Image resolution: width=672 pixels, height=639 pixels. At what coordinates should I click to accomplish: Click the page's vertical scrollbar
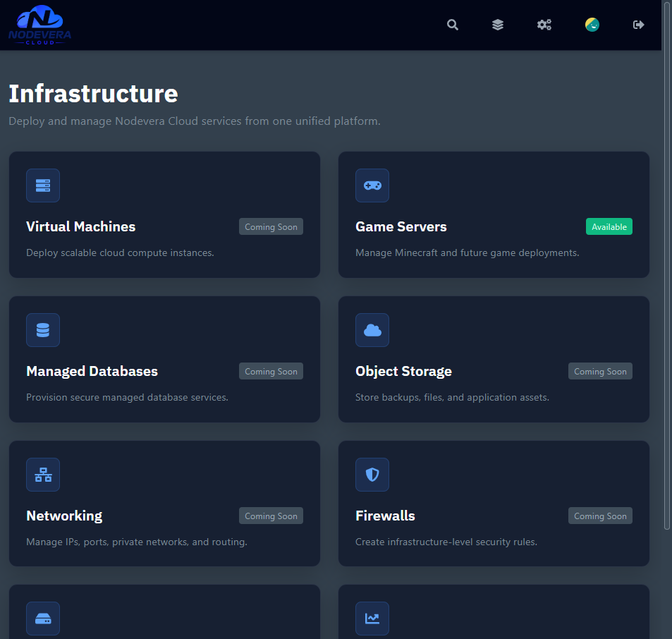coord(667,266)
